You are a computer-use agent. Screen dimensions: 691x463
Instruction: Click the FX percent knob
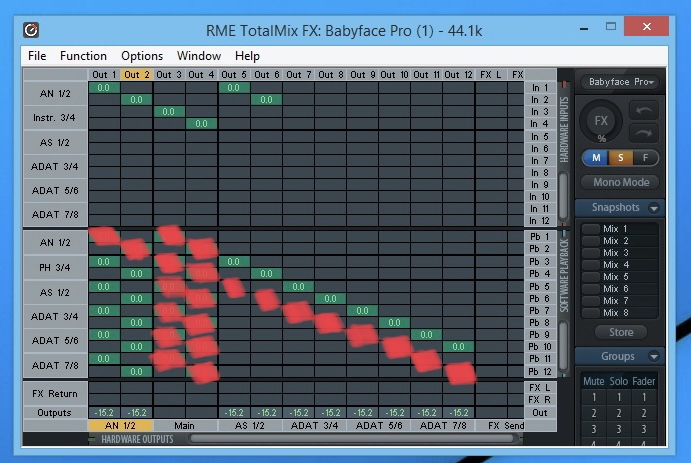(601, 121)
